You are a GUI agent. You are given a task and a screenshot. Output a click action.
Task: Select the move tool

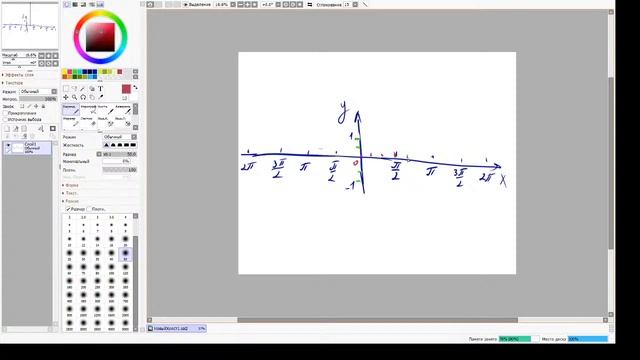(x=66, y=97)
